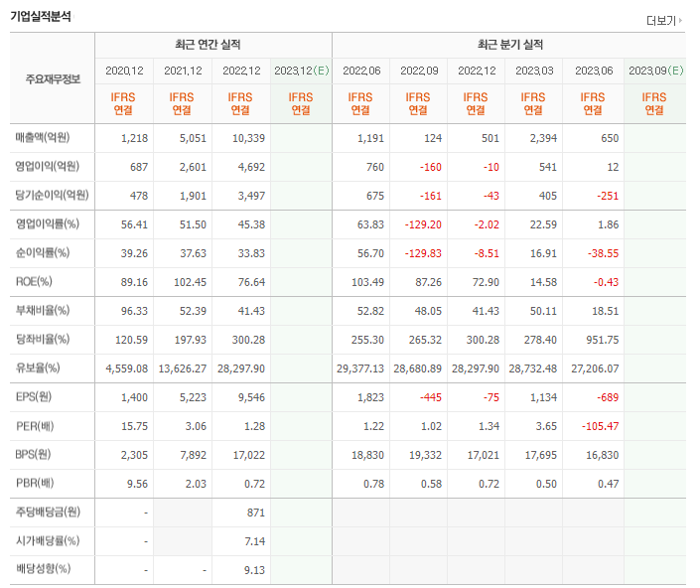Click the 2023.09(E) estimate column header
This screenshot has height=588, width=700.
coord(655,71)
